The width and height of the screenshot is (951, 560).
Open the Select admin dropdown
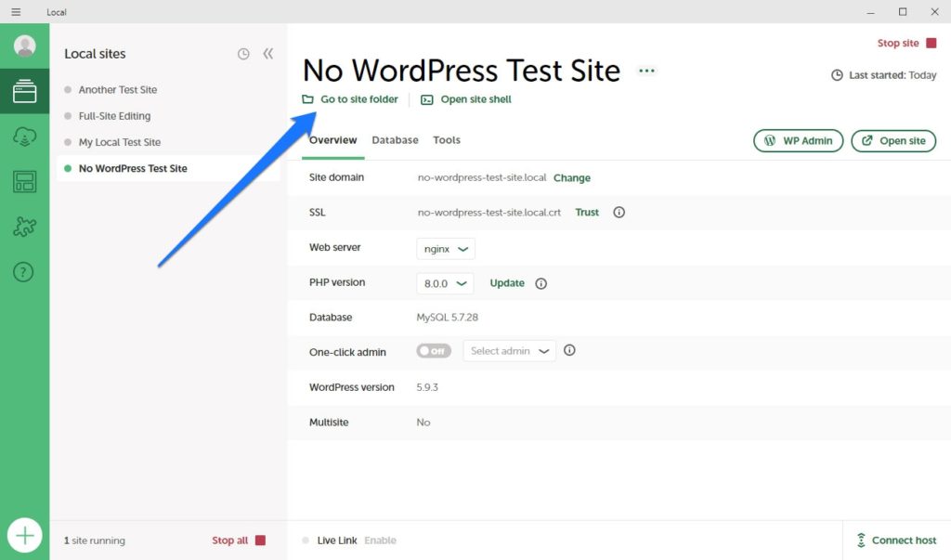510,351
